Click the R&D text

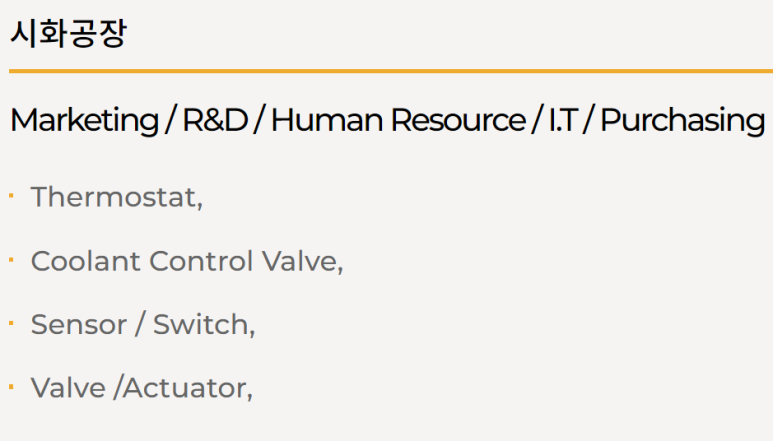(215, 120)
